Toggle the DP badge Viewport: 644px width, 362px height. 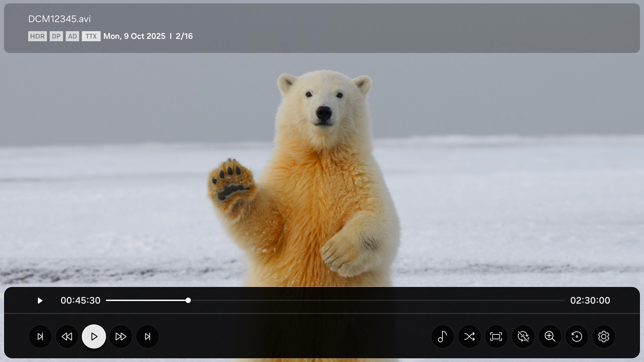tap(56, 36)
